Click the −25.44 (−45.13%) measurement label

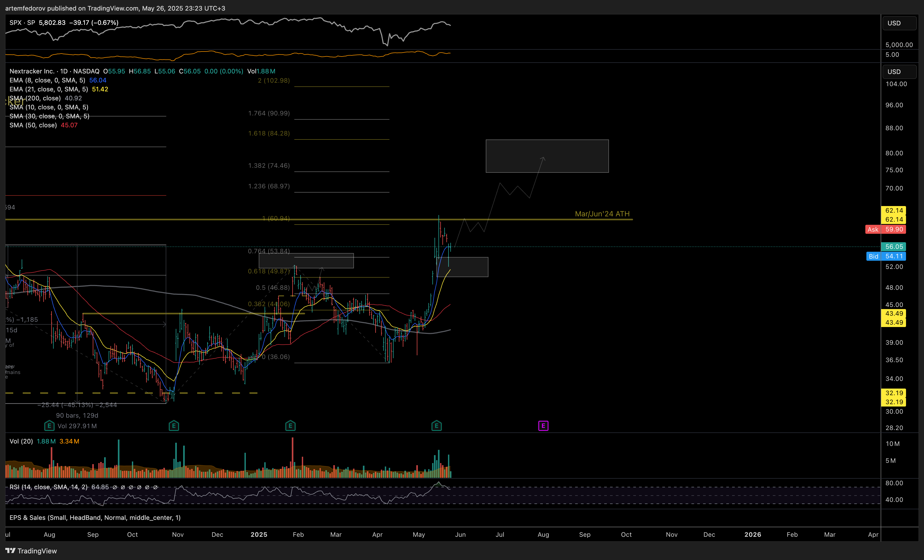pos(77,405)
